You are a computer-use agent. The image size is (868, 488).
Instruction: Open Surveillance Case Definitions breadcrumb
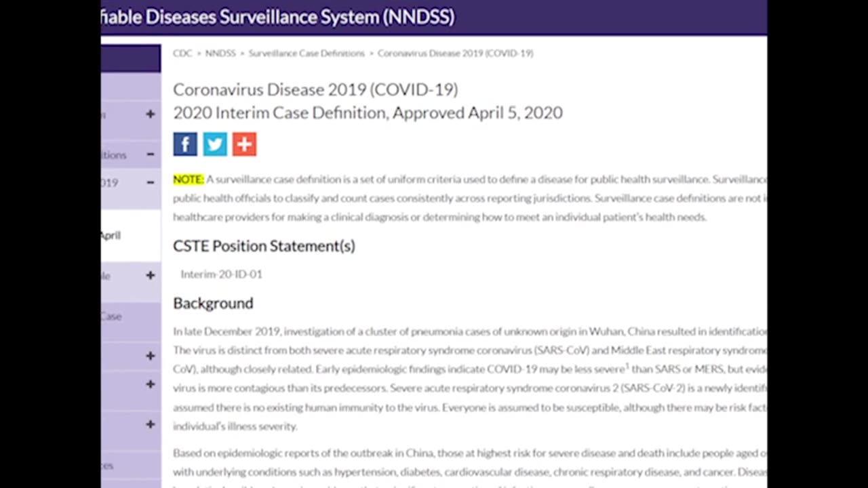coord(307,53)
